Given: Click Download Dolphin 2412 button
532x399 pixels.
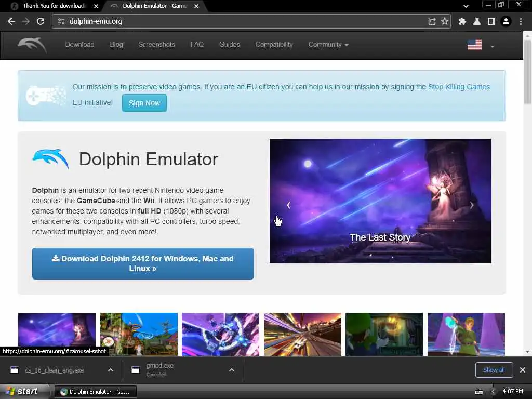Looking at the screenshot, I should (143, 263).
